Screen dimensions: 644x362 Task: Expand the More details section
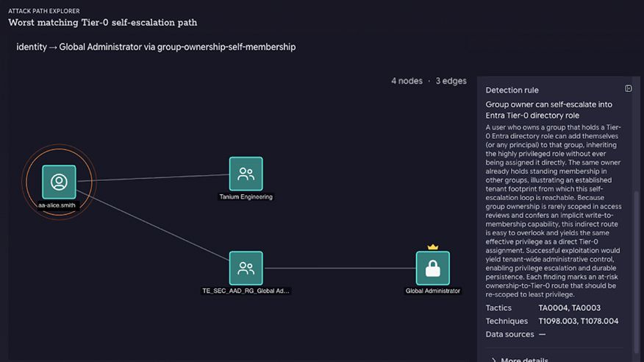tap(520, 360)
